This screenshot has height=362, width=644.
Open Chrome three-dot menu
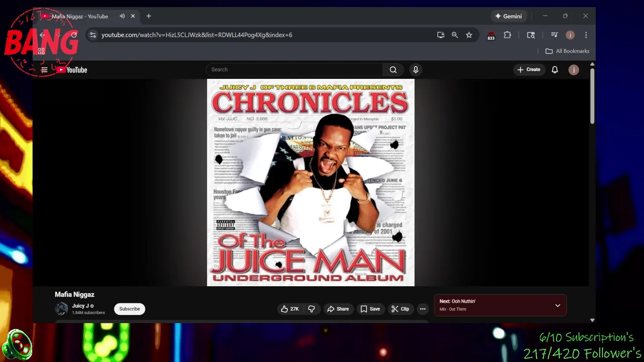tap(586, 35)
